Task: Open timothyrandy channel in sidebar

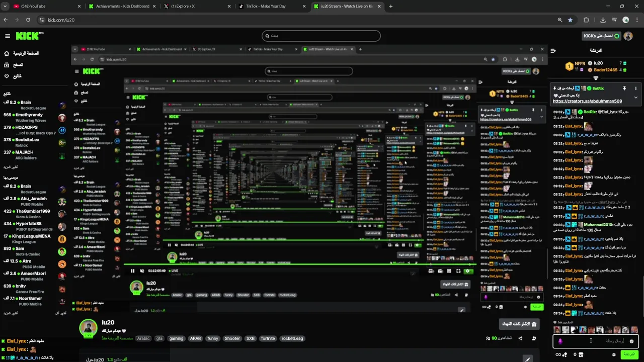Action: 35,117
